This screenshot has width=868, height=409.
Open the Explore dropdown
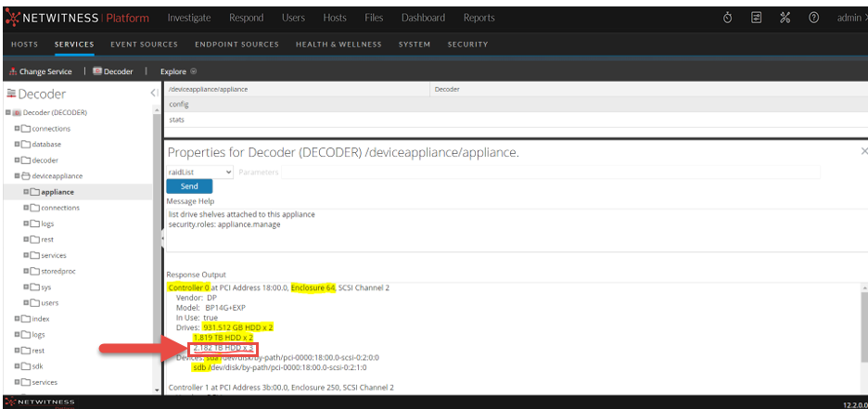pos(178,71)
